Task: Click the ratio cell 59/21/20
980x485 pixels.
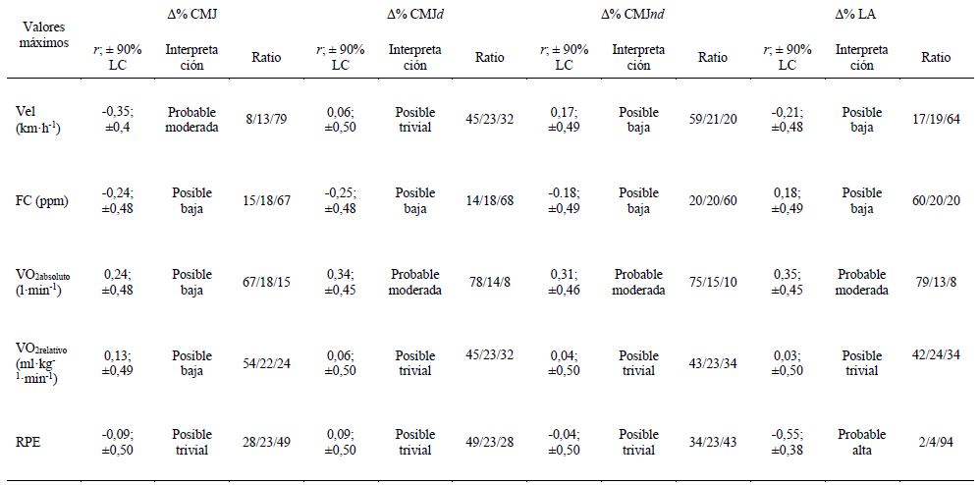Action: tap(712, 120)
